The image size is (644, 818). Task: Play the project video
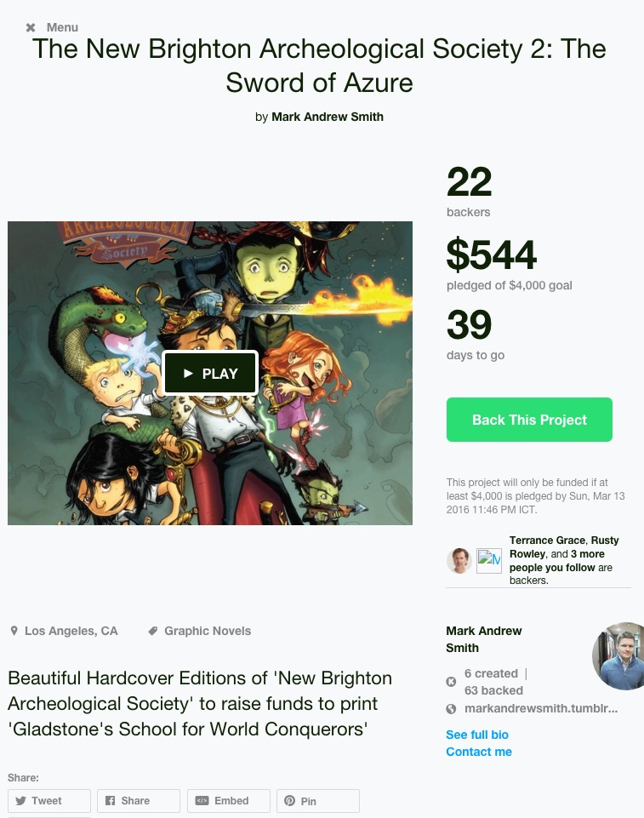pos(210,373)
